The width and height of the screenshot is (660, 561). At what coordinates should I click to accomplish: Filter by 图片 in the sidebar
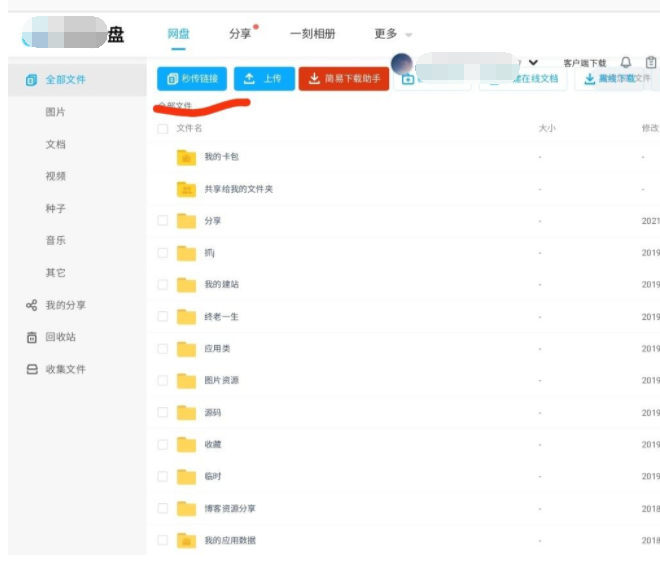pyautogui.click(x=56, y=112)
